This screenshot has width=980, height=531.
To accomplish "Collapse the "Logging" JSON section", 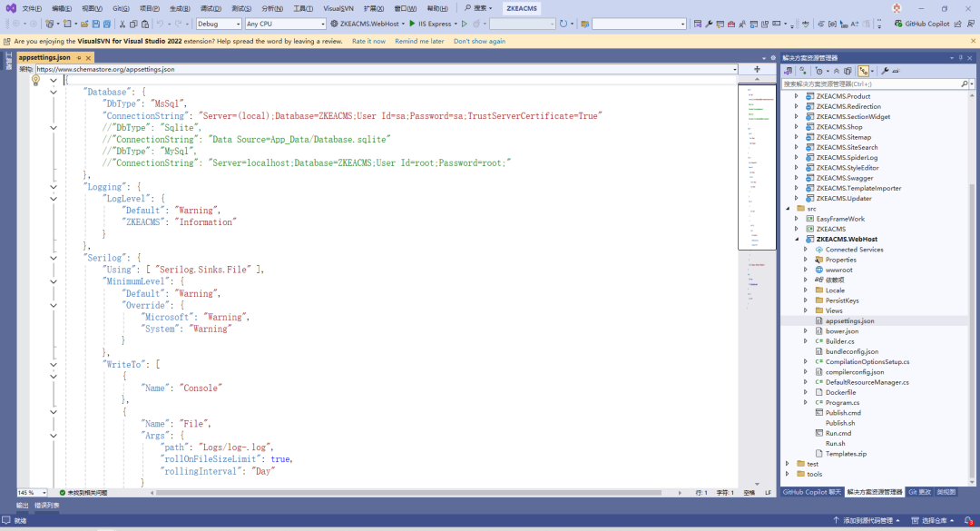I will [x=54, y=187].
